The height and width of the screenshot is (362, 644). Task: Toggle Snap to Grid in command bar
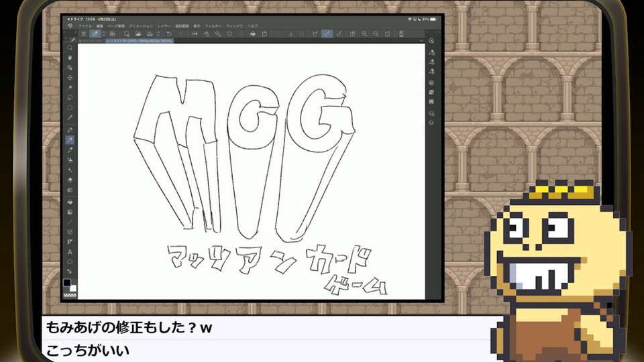coord(339,34)
